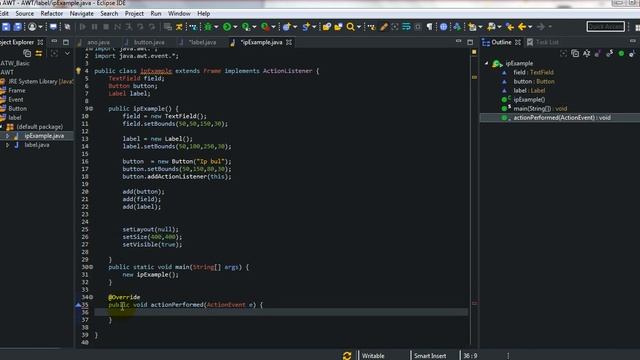This screenshot has height=360, width=640.
Task: Click the Skip All Breakpoints icon
Action: click(67, 27)
